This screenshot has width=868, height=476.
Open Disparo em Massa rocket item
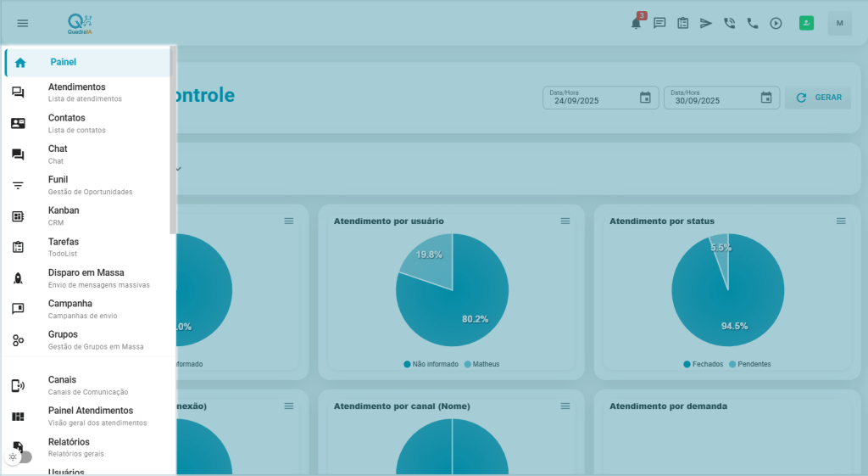click(x=86, y=278)
